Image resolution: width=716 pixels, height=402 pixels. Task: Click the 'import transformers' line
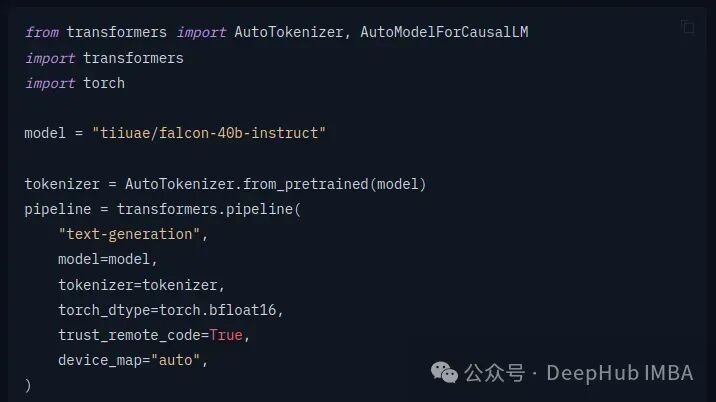point(105,58)
